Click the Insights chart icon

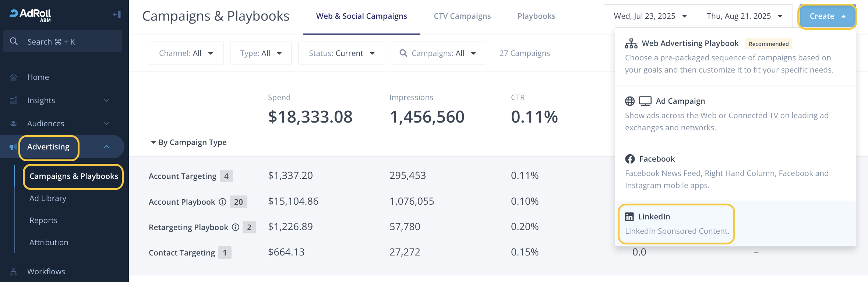tap(14, 101)
